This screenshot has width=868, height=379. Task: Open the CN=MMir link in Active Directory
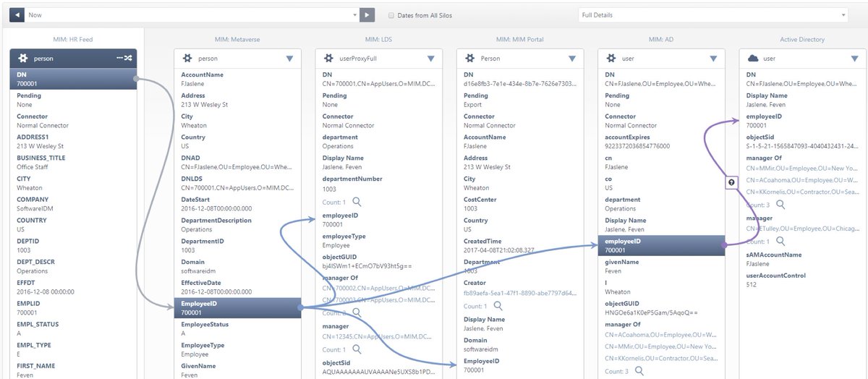pos(802,168)
